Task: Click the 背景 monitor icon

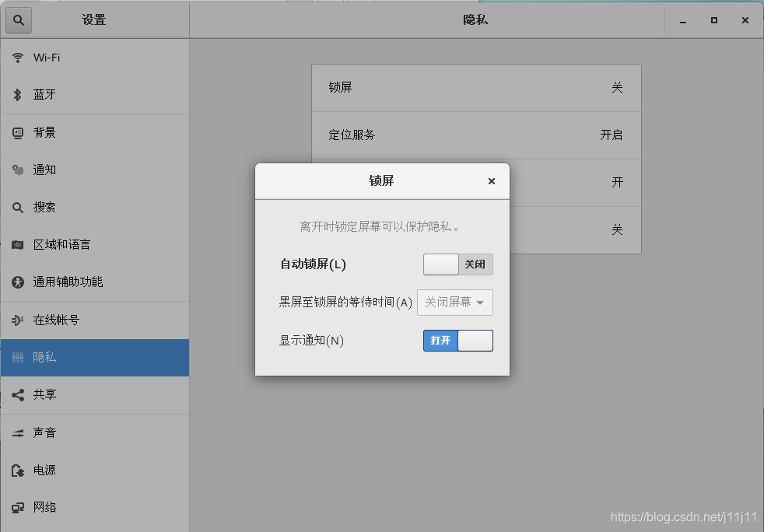Action: pos(18,132)
